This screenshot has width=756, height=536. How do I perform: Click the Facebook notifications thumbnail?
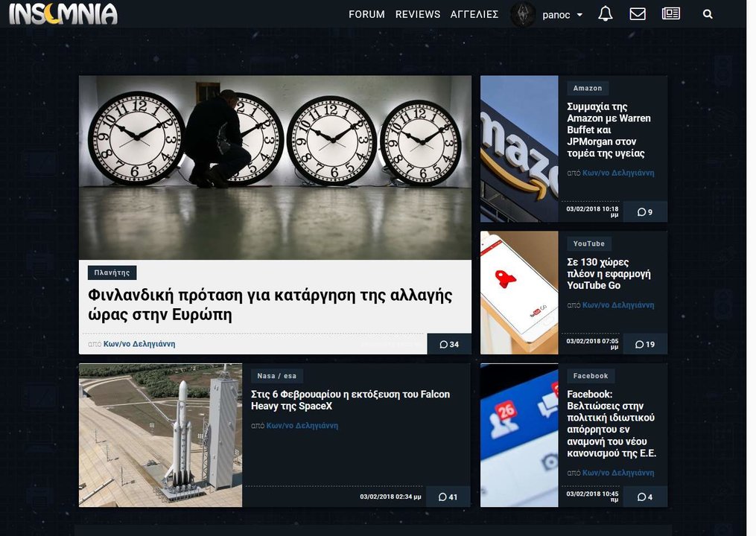(x=519, y=435)
